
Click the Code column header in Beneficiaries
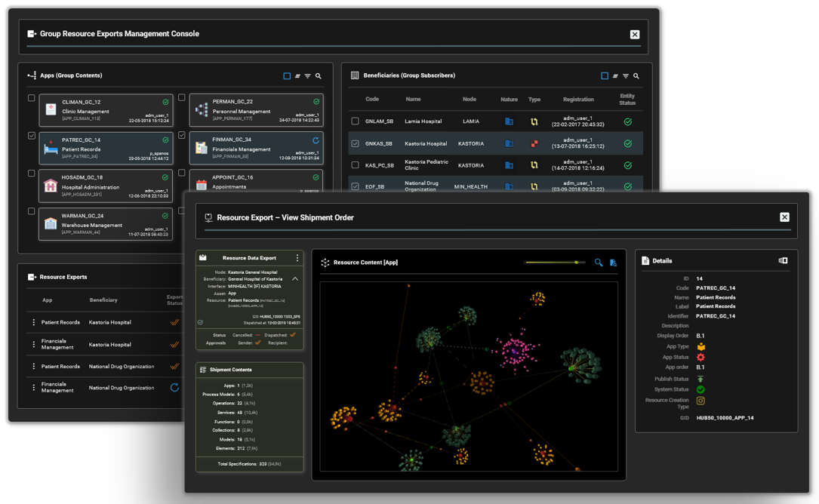coord(372,100)
